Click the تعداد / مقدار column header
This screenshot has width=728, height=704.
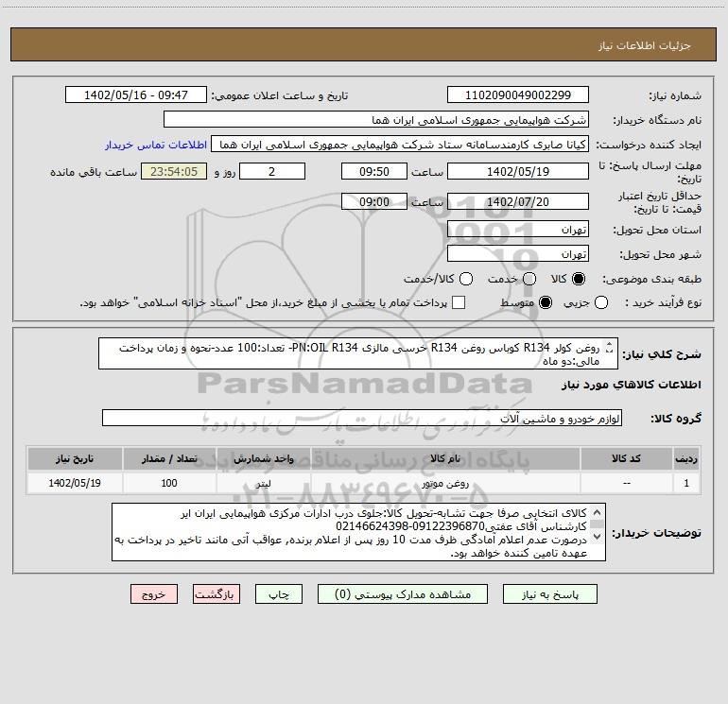click(x=169, y=459)
